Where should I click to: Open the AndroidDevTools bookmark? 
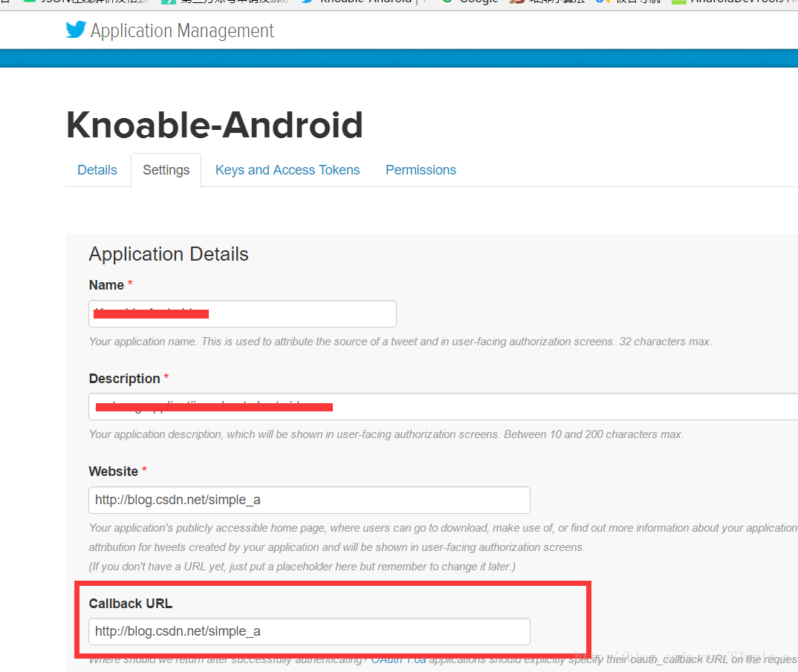pos(734,2)
